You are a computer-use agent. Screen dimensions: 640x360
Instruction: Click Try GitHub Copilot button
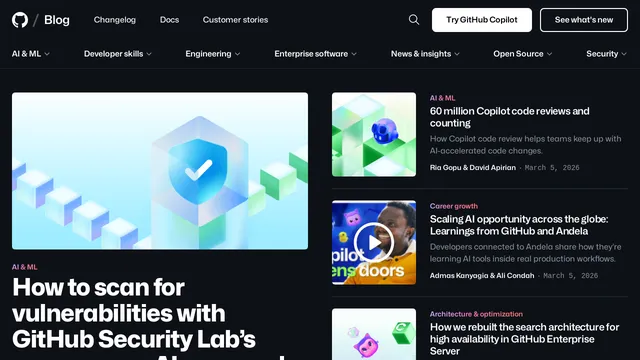(x=482, y=20)
